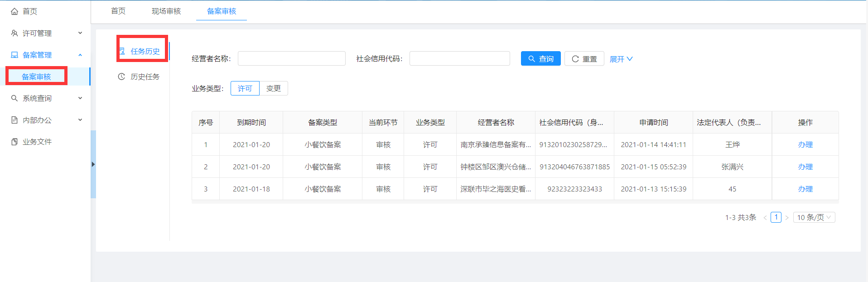This screenshot has height=282, width=868.
Task: Click the home icon in the sidebar
Action: pyautogui.click(x=14, y=11)
